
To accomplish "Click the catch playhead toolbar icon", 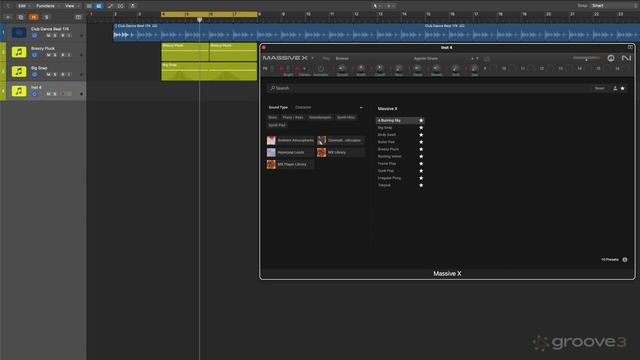I will (x=132, y=6).
